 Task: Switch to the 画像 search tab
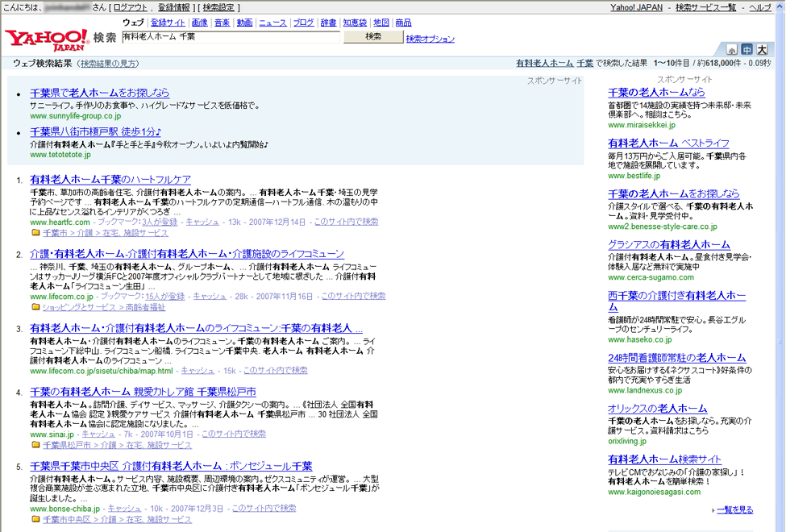coord(199,23)
